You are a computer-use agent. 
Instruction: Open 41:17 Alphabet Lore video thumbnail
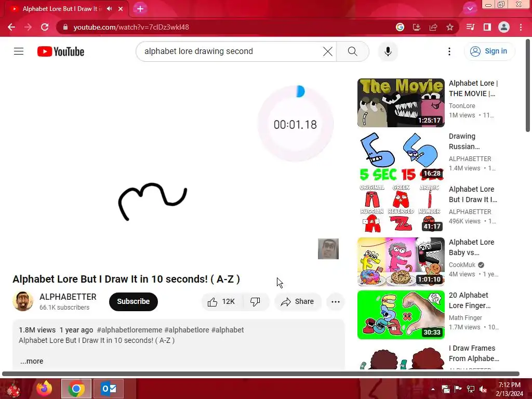click(x=401, y=209)
